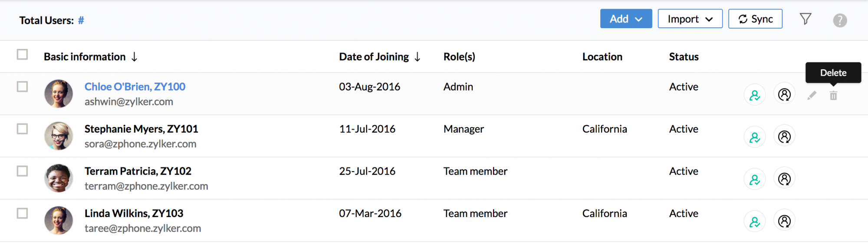
Task: Click California location for Stephanie Myers
Action: click(605, 129)
